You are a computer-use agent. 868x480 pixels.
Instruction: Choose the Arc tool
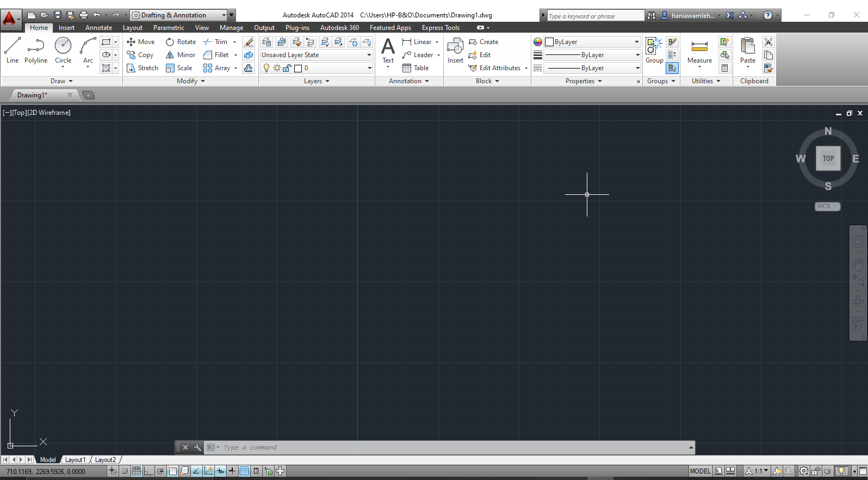(x=88, y=50)
